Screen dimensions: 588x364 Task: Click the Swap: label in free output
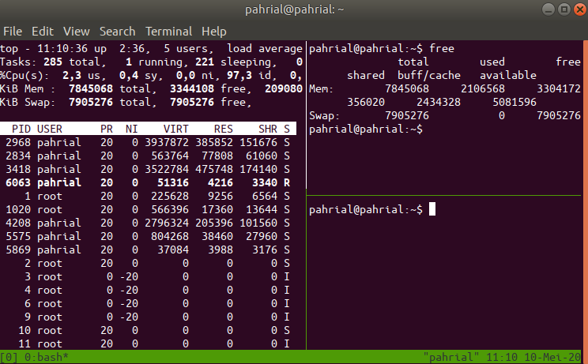click(324, 116)
